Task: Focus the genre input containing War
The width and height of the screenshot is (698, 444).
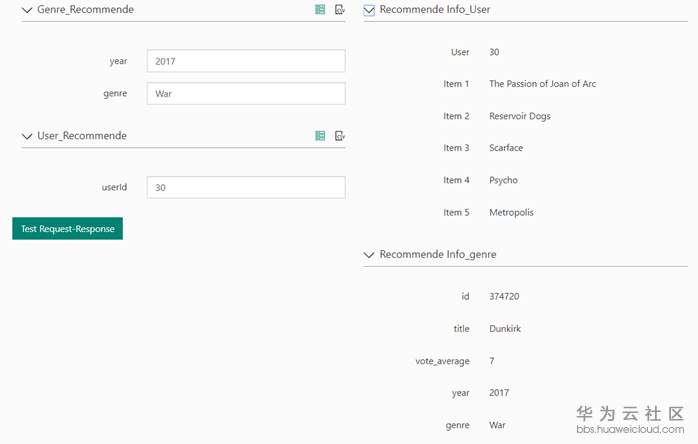Action: (246, 93)
